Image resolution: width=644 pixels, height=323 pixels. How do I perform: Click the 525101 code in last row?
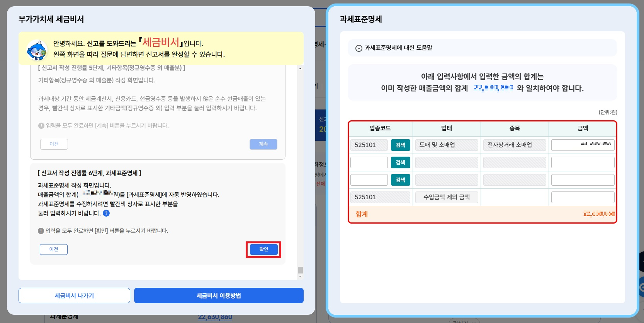[380, 197]
